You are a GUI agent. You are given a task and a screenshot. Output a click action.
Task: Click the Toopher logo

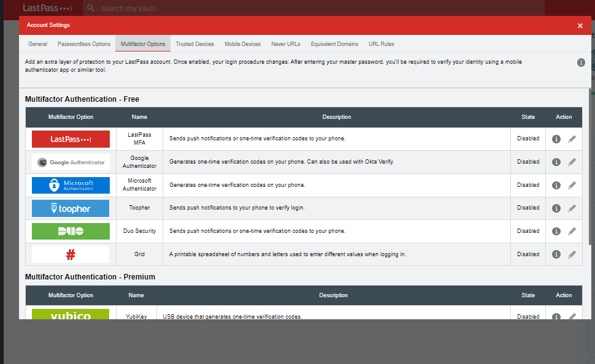[71, 208]
